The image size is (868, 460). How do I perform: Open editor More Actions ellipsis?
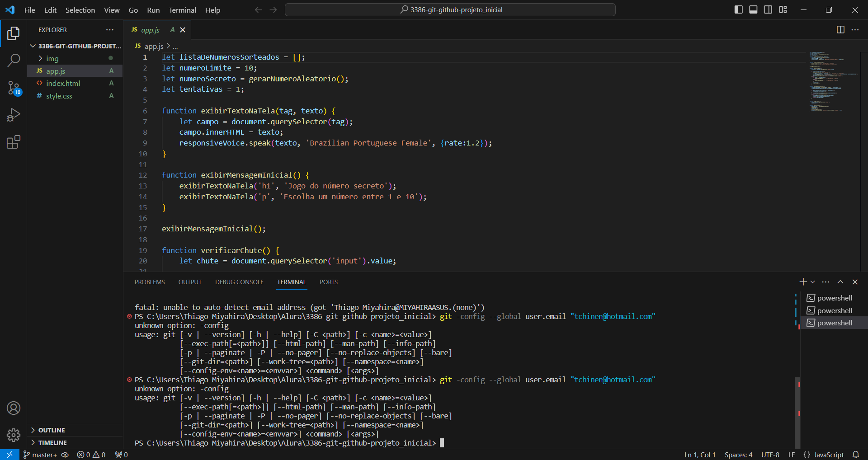(855, 30)
